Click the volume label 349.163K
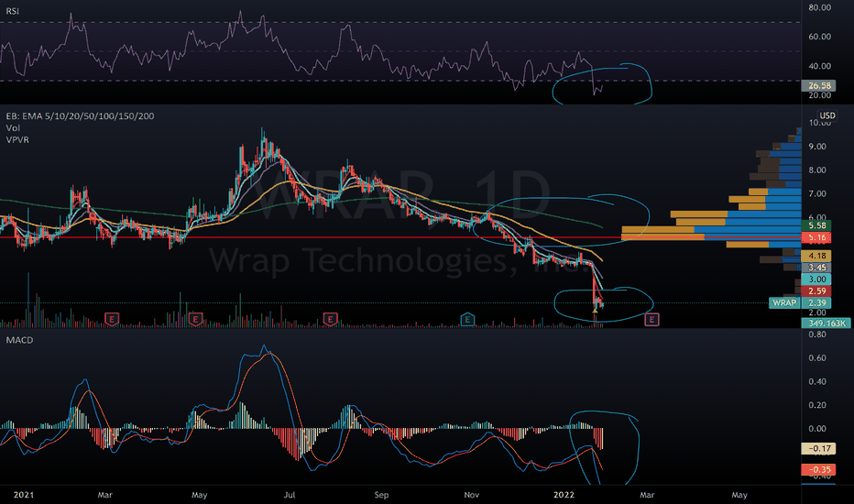854x504 pixels. tap(827, 323)
